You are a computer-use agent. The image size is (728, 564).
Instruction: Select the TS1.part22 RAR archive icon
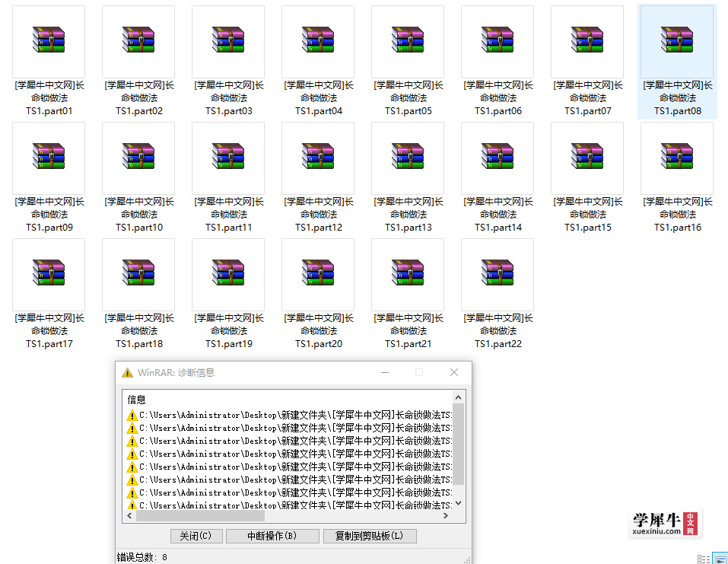coord(498,272)
